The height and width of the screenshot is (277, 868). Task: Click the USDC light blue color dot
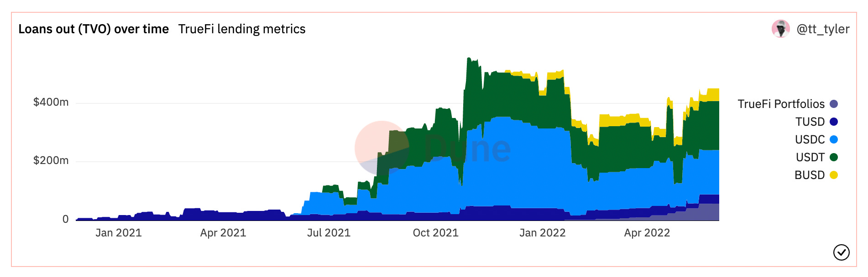834,139
